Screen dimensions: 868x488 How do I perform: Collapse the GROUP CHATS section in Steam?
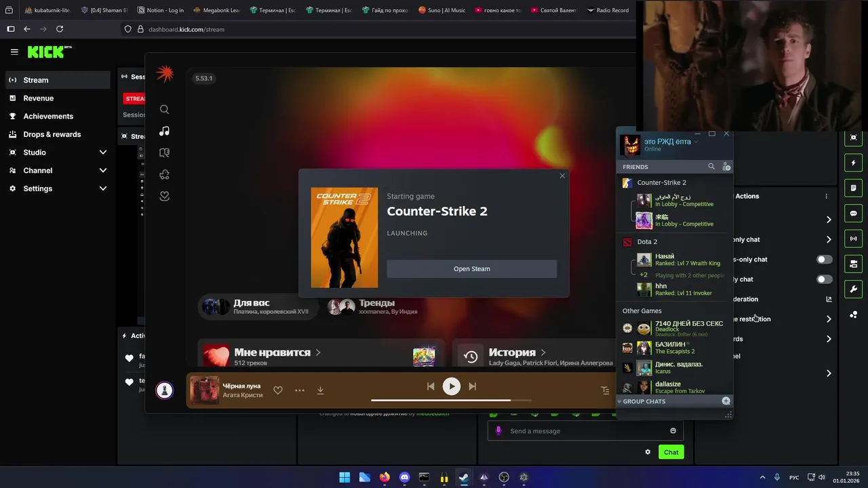click(x=619, y=401)
